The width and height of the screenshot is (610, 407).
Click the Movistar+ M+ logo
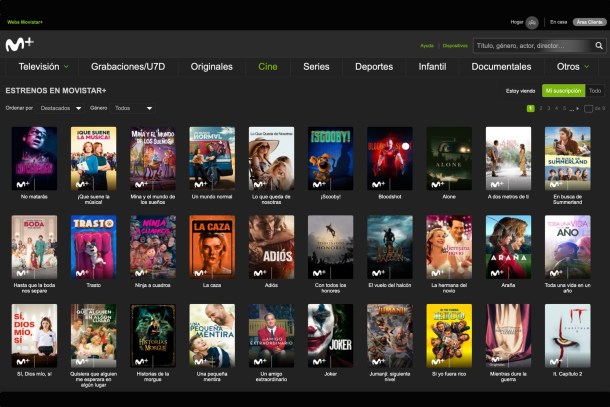click(x=19, y=44)
